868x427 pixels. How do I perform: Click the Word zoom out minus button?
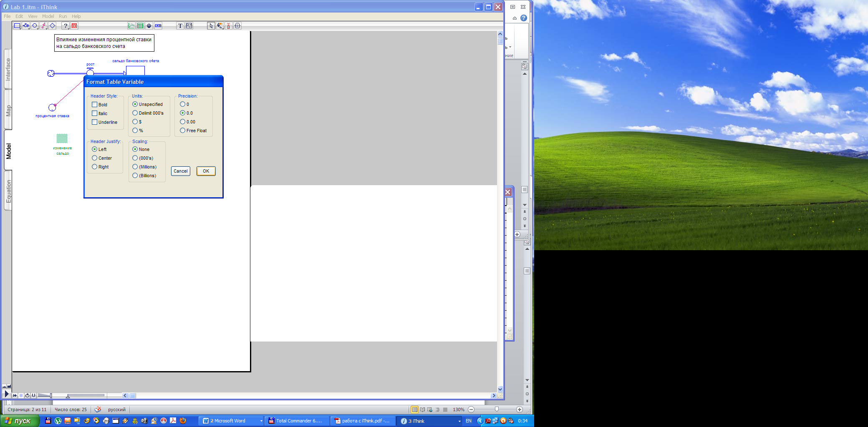(471, 409)
